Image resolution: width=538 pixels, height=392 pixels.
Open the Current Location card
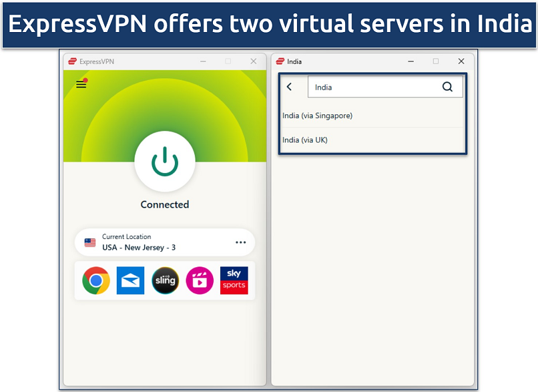164,242
